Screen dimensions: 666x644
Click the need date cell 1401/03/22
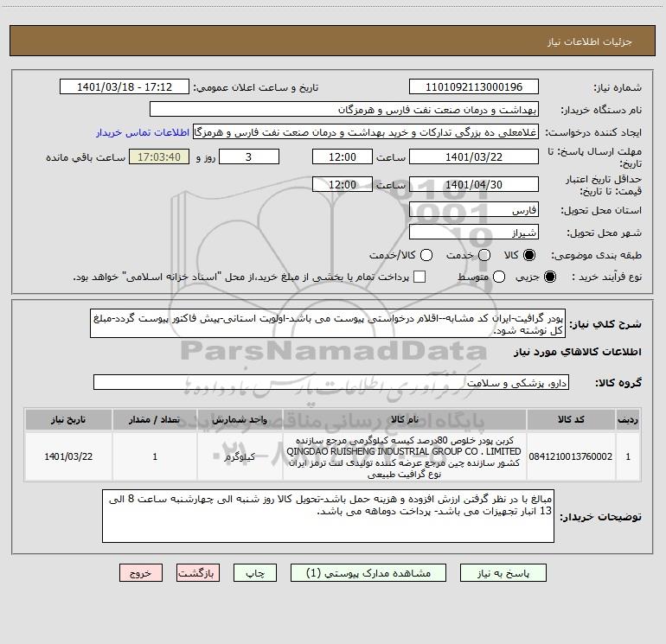68,456
